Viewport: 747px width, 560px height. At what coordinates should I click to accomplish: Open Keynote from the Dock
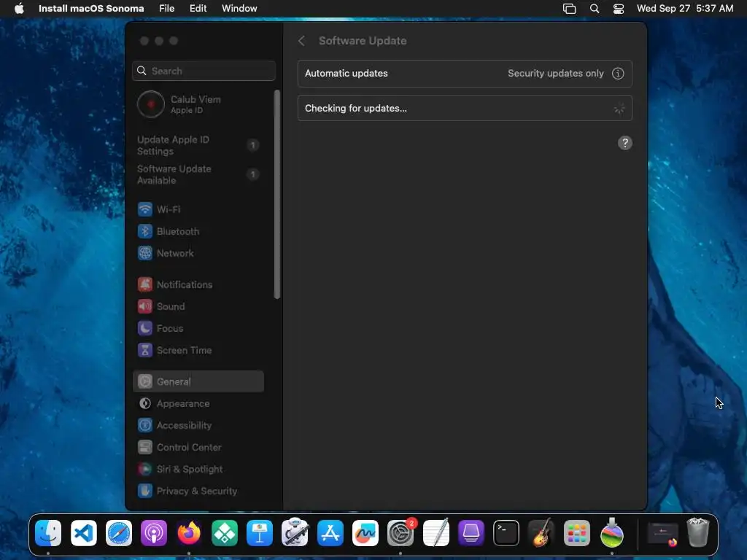pos(260,533)
